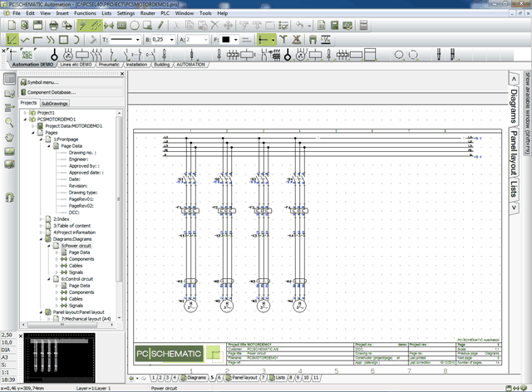Open the Undo history dropdown arrow

[x=309, y=26]
